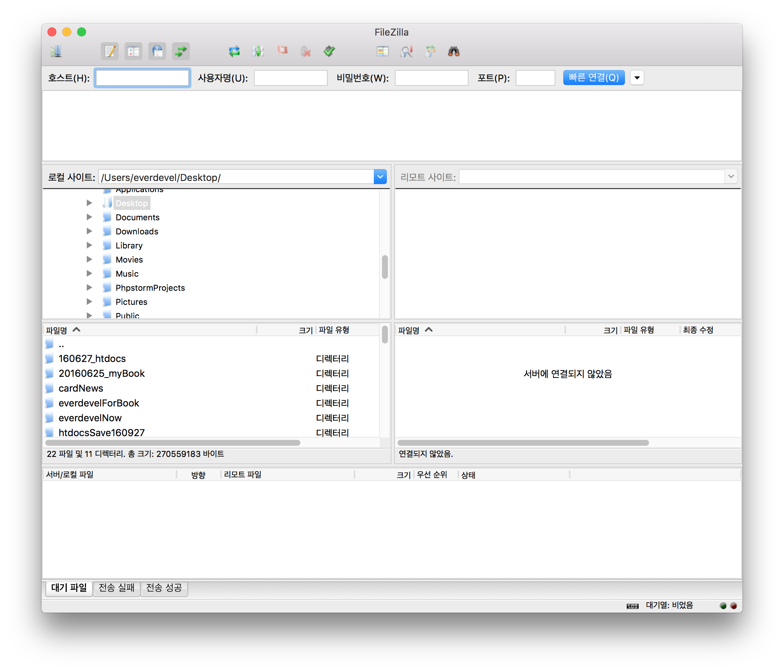Disconnect from server icon

[x=306, y=52]
